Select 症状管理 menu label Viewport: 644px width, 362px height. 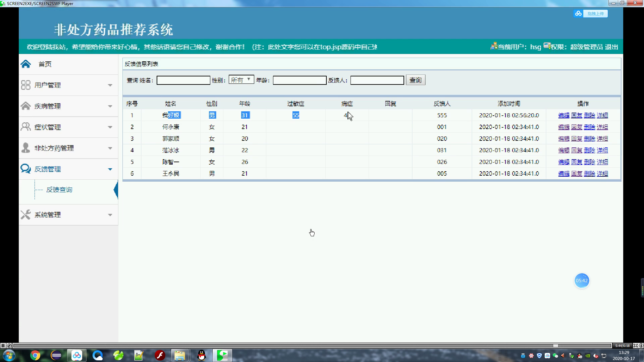tap(48, 127)
